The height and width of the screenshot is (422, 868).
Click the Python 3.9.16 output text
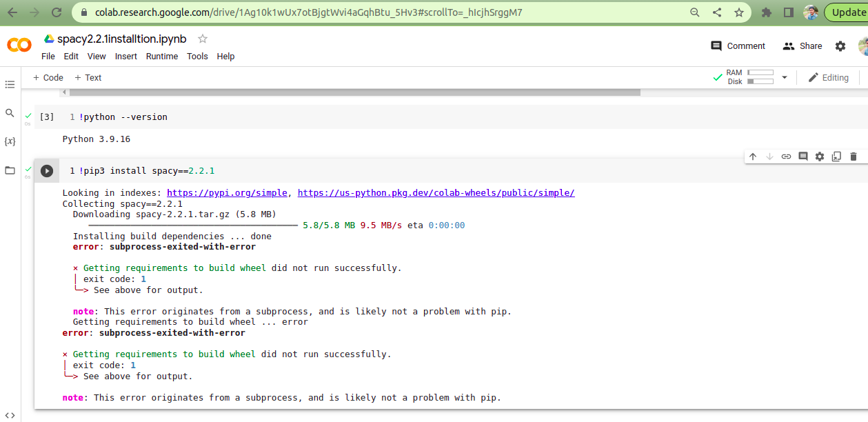pos(97,139)
